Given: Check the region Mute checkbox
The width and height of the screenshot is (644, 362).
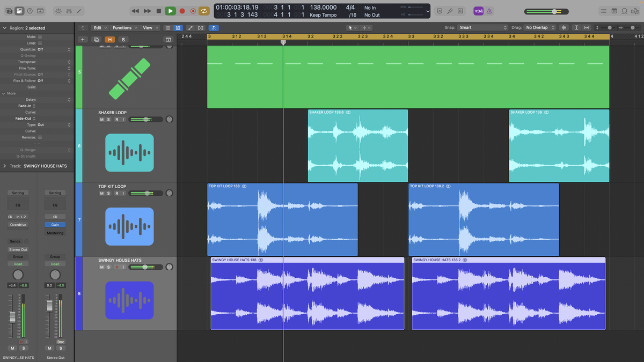Looking at the screenshot, I should [x=40, y=37].
